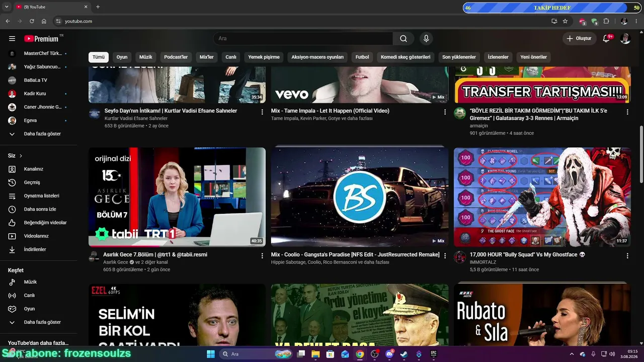Open 17,000 HOUR Bully Squad video title
This screenshot has width=644, height=362.
tap(528, 255)
